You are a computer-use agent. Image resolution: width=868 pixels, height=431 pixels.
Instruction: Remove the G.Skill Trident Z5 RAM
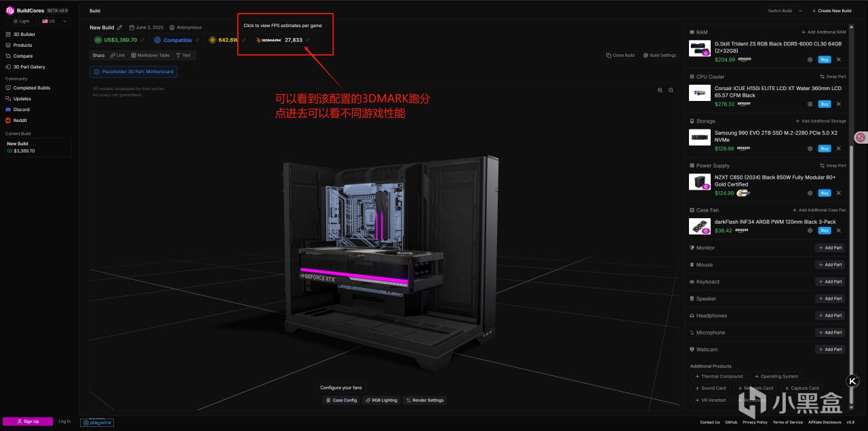click(x=839, y=60)
